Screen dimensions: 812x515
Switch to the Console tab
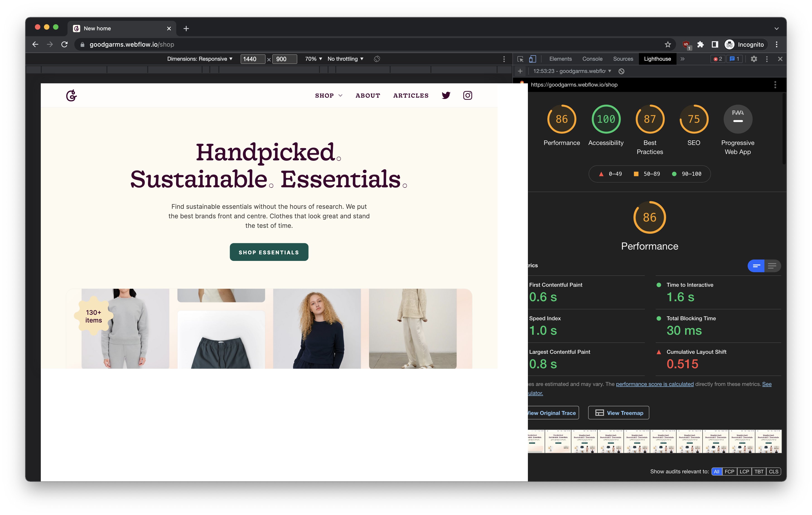(592, 59)
